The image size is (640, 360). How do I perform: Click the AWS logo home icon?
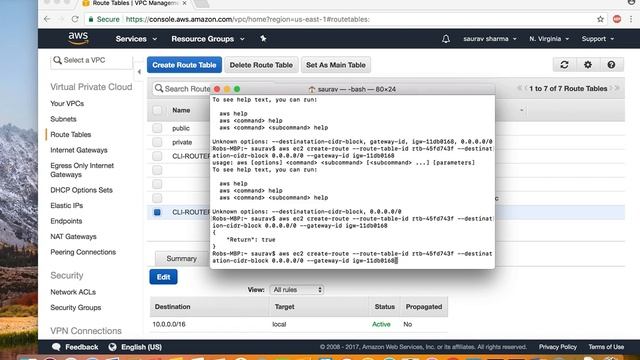pos(78,38)
